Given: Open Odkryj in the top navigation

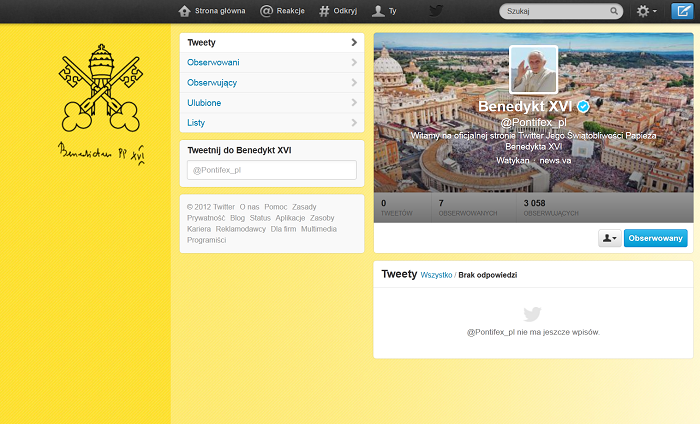Looking at the screenshot, I should (338, 11).
